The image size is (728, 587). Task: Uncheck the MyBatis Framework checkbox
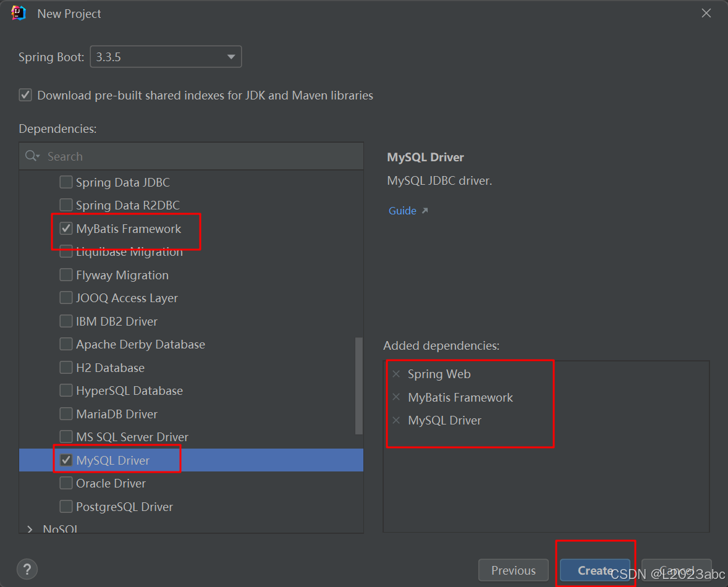click(x=66, y=228)
